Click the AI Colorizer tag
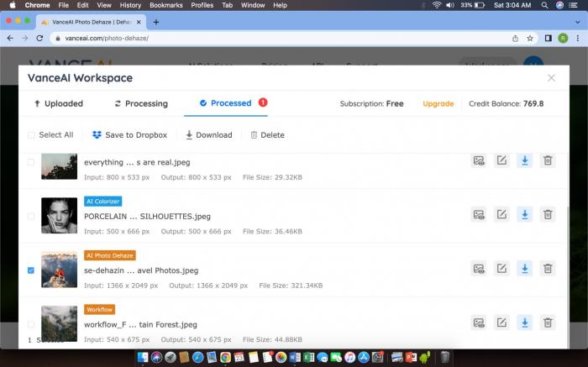Image resolution: width=588 pixels, height=367 pixels. pyautogui.click(x=102, y=202)
